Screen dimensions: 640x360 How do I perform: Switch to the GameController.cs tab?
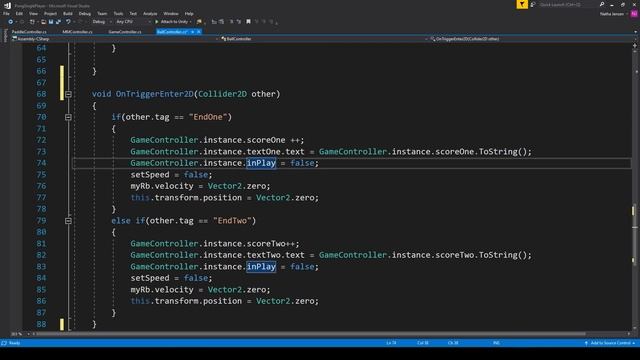coord(124,32)
